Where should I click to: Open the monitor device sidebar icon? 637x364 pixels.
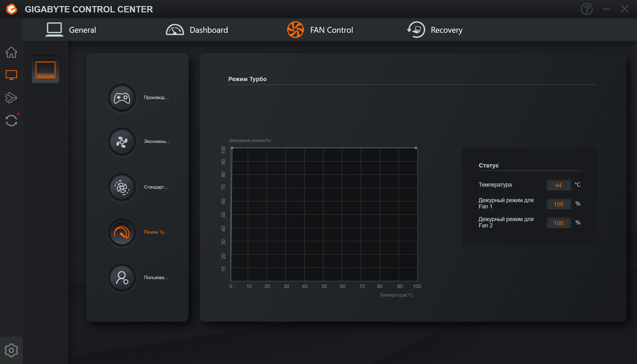pos(11,75)
